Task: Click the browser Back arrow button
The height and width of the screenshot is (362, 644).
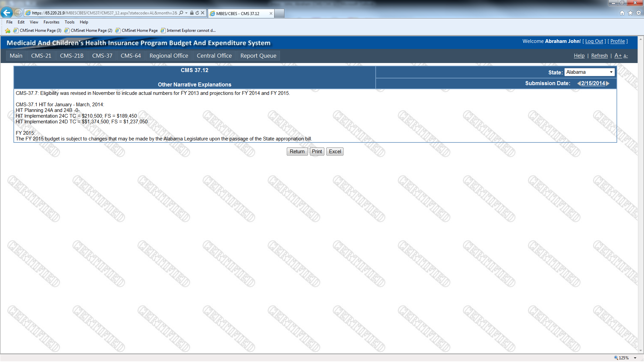Action: 7,13
